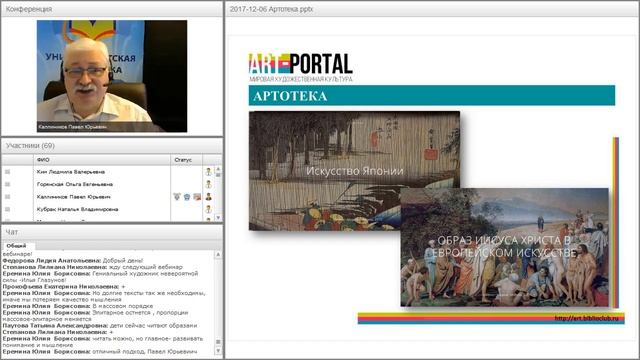Click the speaker webcam video
The height and width of the screenshot is (360, 640).
(x=112, y=76)
